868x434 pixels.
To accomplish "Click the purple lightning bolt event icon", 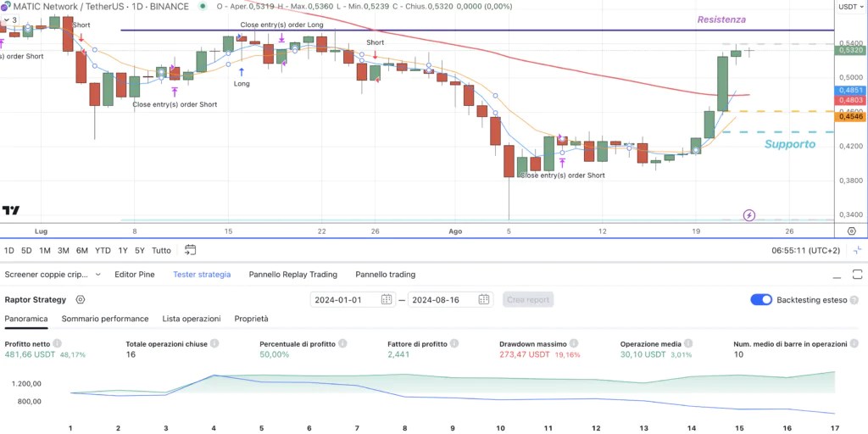I will (x=748, y=215).
